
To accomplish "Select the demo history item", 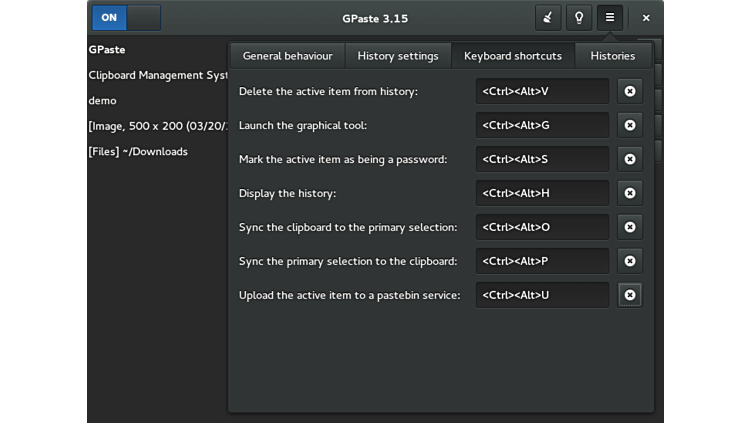I will [x=103, y=101].
